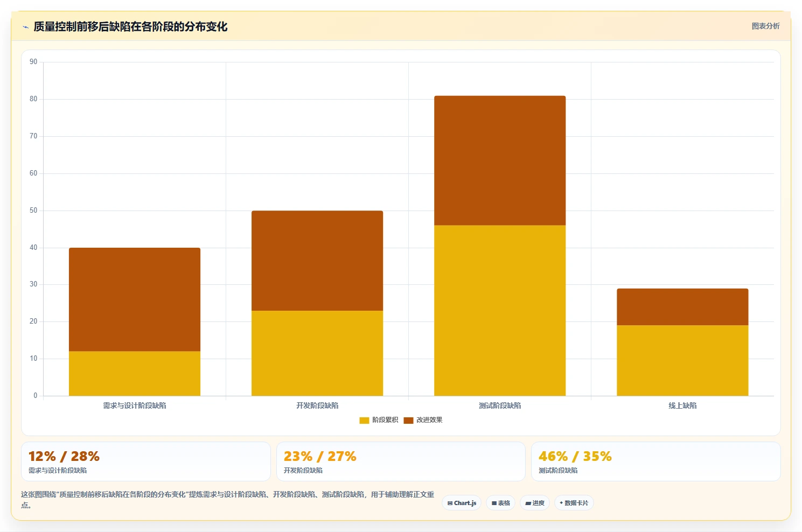Click the 需求与设计阶段缺陷 card caption
Image resolution: width=802 pixels, height=532 pixels.
coord(58,471)
